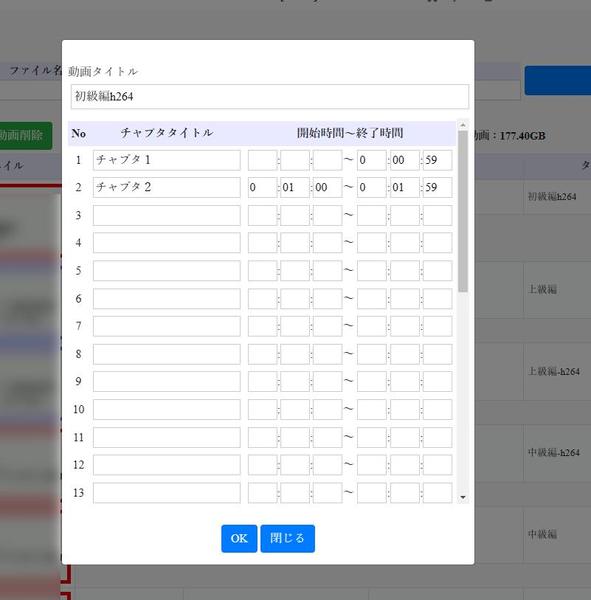Click the 開始時間～終了時間 column header
Image resolution: width=591 pixels, height=600 pixels.
[x=350, y=133]
